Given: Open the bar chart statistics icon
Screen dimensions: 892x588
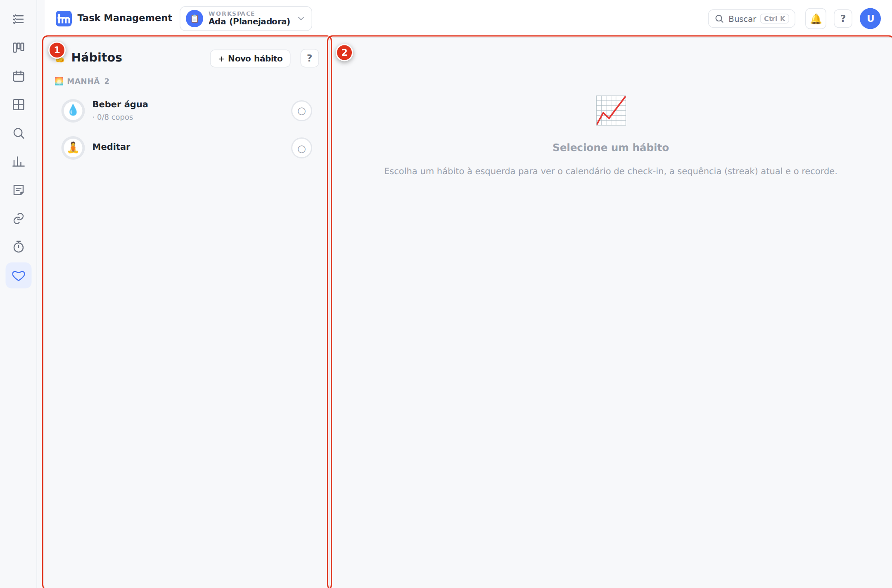Looking at the screenshot, I should click(x=19, y=162).
